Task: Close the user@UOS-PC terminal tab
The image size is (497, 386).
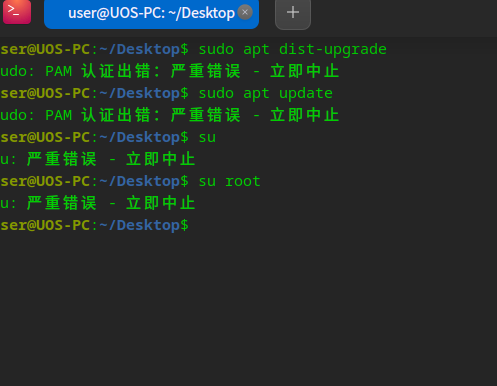Action: pyautogui.click(x=245, y=12)
